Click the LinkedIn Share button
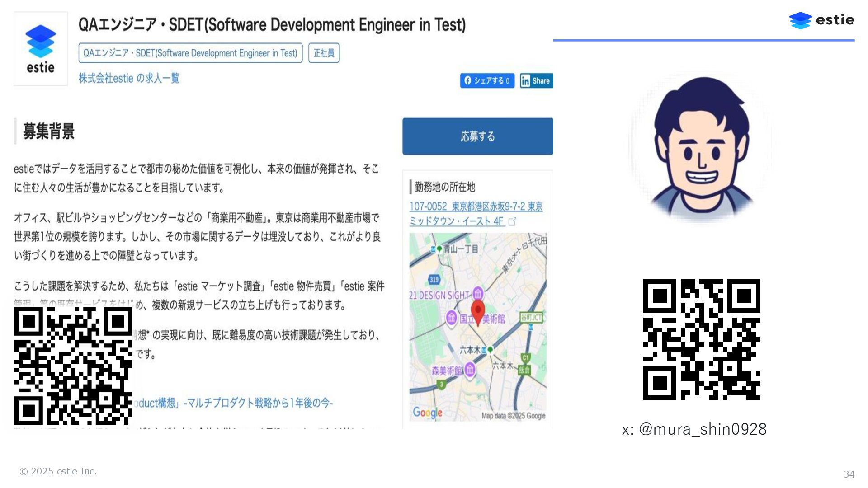Viewport: 868px width, 488px height. pos(536,80)
